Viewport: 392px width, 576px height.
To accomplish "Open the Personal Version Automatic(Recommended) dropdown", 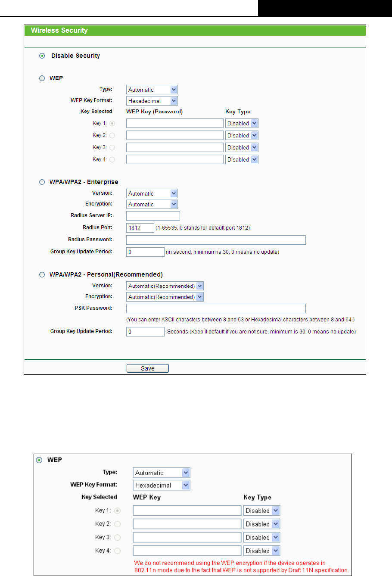I will [165, 286].
